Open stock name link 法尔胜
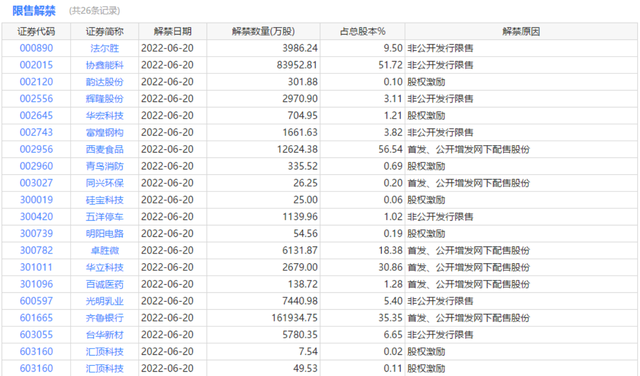This screenshot has height=376, width=640. 104,48
